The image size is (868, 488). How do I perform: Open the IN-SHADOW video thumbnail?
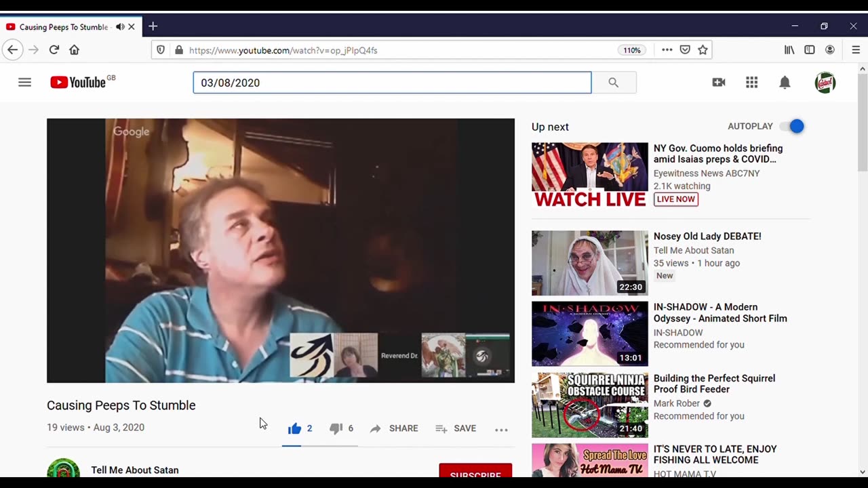(590, 333)
